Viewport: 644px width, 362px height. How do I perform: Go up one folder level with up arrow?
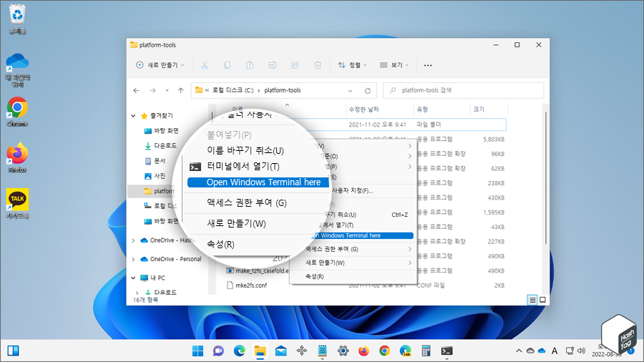pos(181,90)
